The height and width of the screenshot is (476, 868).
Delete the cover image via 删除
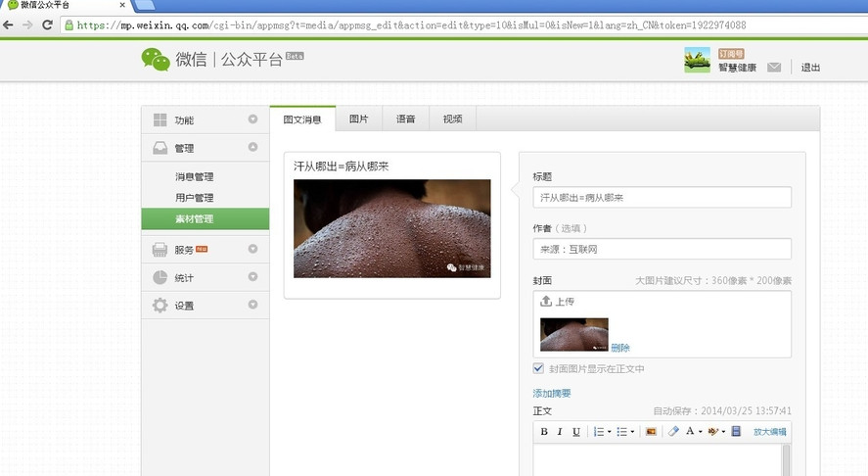tap(620, 348)
